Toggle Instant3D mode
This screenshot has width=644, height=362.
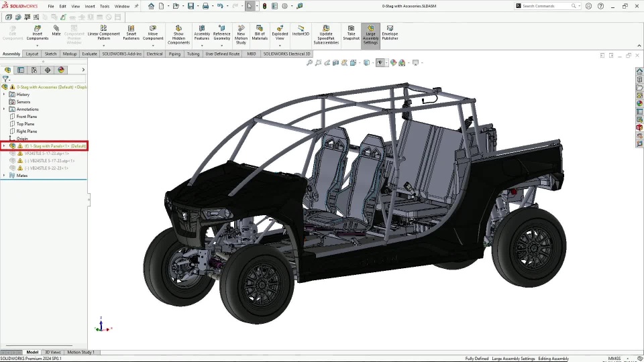[301, 31]
